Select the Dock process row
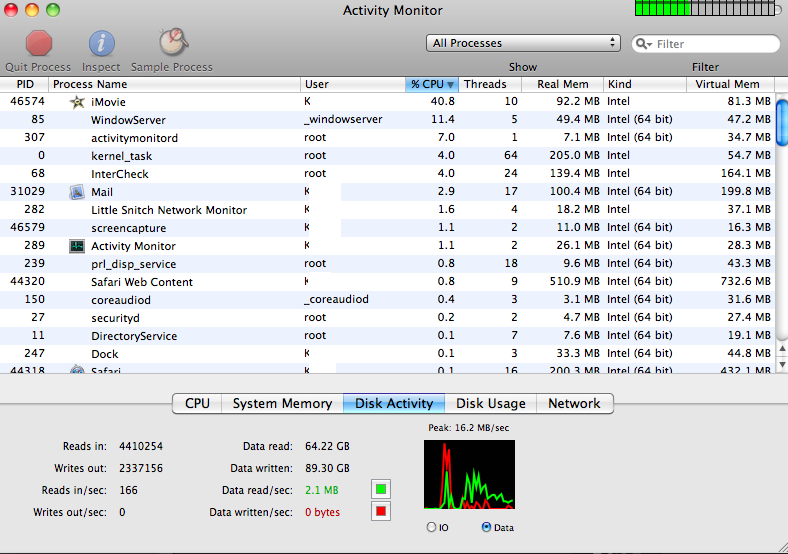The width and height of the screenshot is (788, 554). (x=387, y=354)
